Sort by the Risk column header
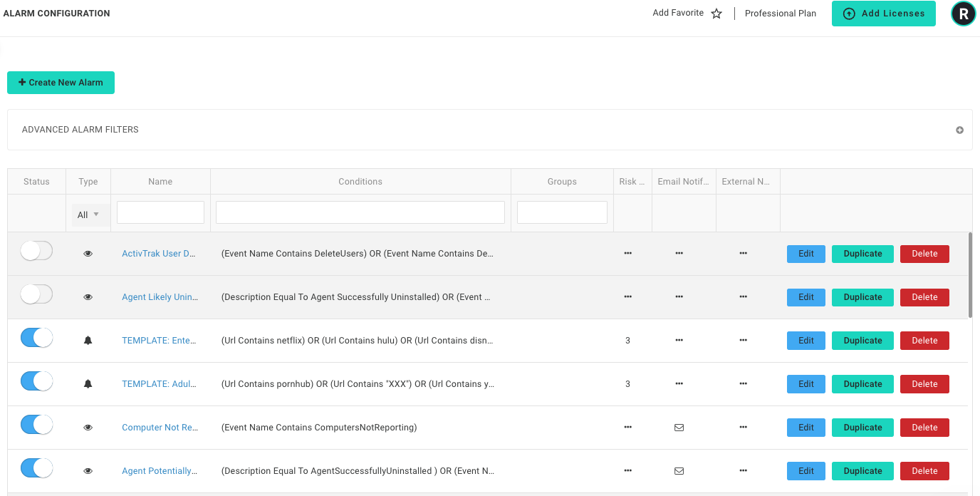Screen dimensions: 980x496 pos(632,182)
